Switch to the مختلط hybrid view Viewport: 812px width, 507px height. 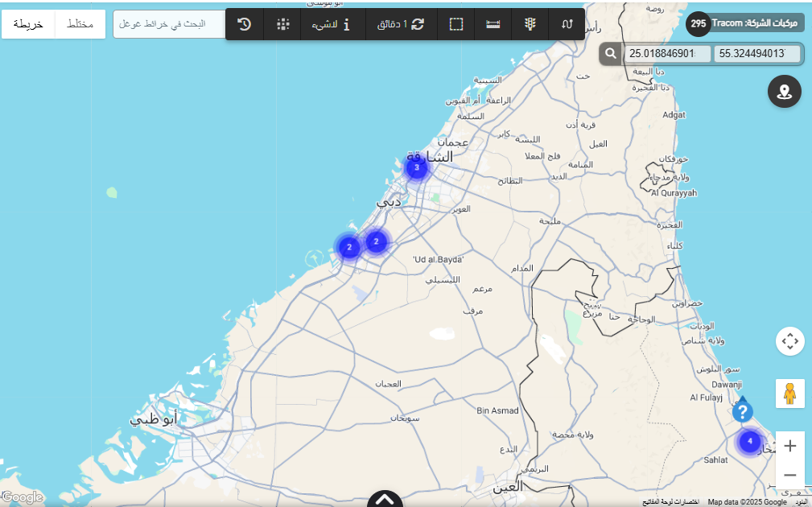pos(80,24)
